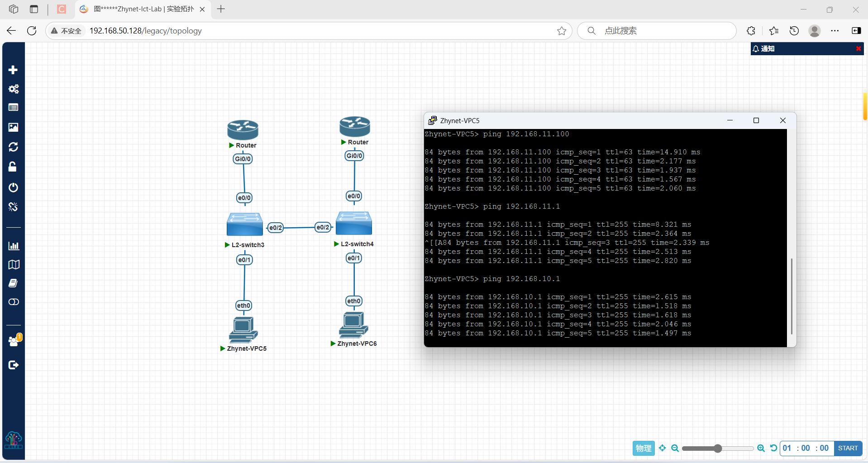Select the Zhynet-VPC5 computer icon
This screenshot has height=463, width=868.
[x=243, y=329]
